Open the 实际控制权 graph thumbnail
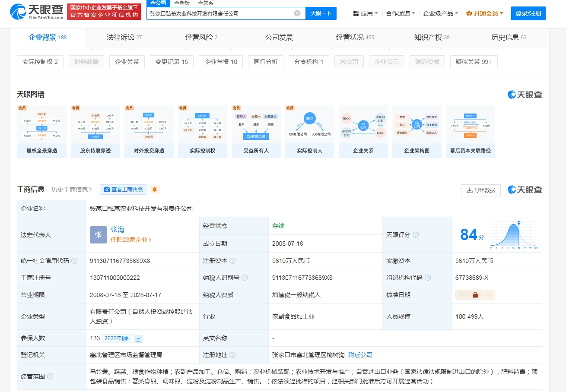 coord(203,132)
